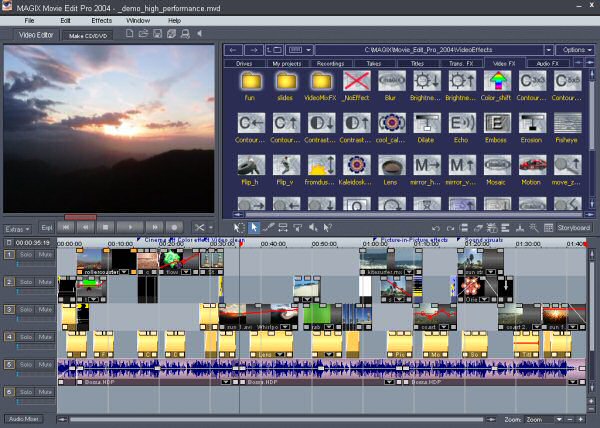Toggle Mute on track 3
Image resolution: width=600 pixels, height=428 pixels.
tap(45, 309)
